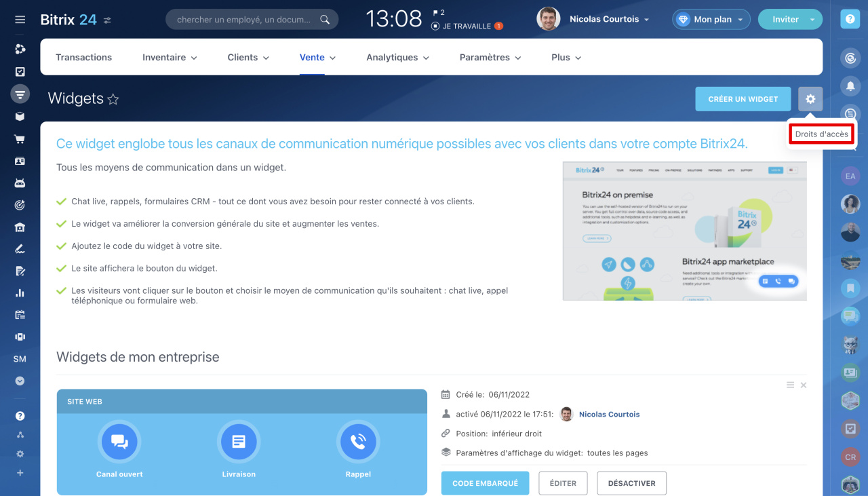Mark Widgets page as favorite with star
868x496 pixels.
click(113, 100)
